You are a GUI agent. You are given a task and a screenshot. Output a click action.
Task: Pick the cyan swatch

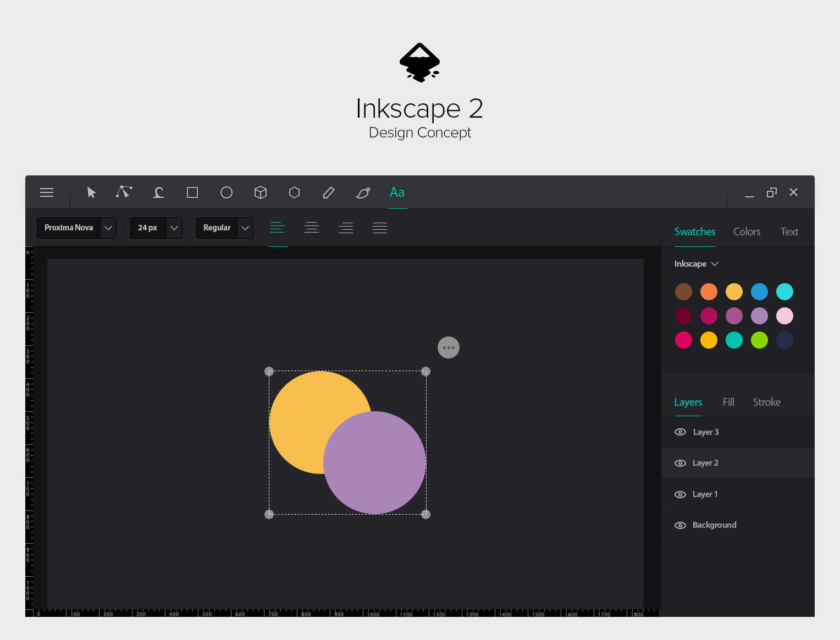(784, 291)
